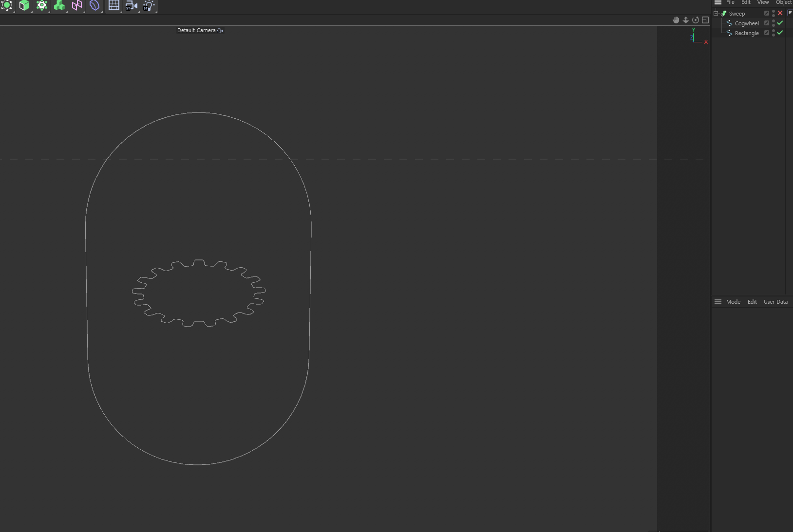Open the User Data menu
The height and width of the screenshot is (532, 793).
pyautogui.click(x=775, y=302)
